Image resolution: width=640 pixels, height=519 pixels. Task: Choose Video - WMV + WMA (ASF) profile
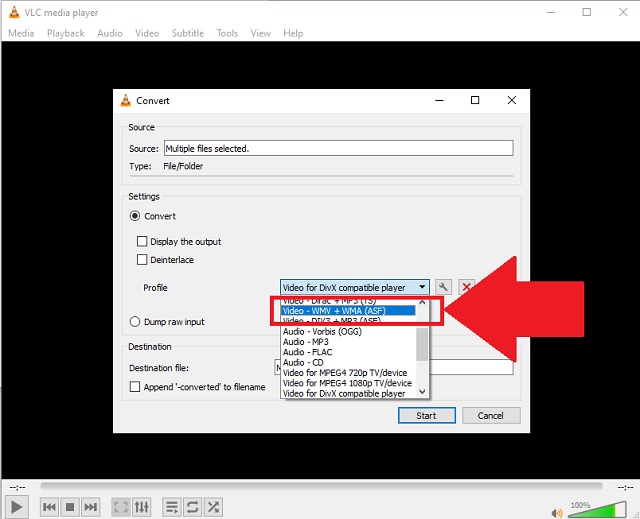(348, 311)
